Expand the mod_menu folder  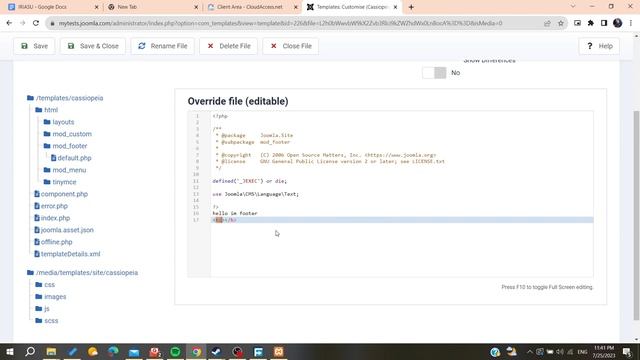pos(65,170)
